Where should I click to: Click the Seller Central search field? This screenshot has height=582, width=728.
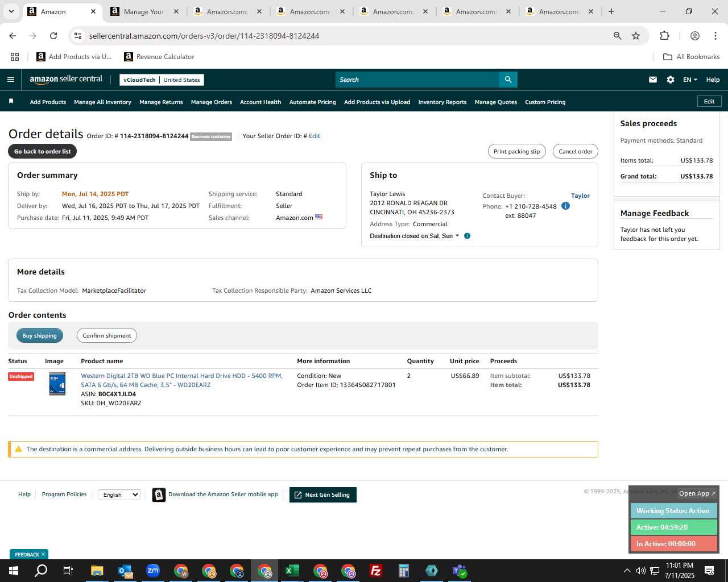(x=417, y=80)
